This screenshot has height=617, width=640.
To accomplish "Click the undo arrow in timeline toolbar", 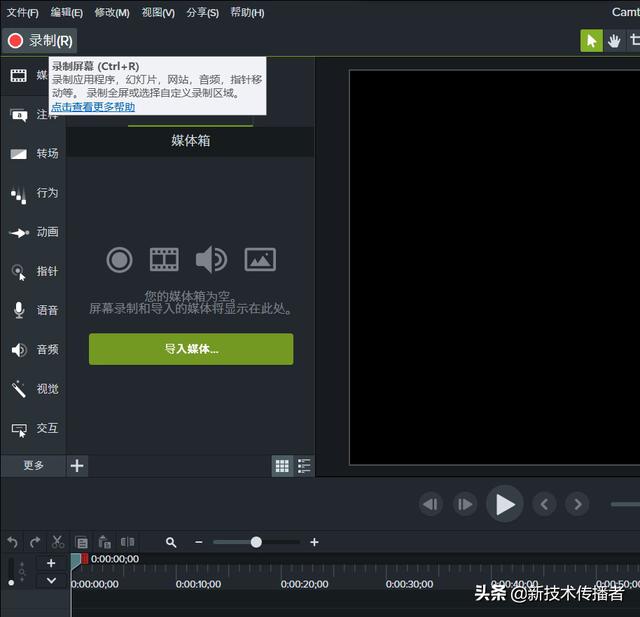I will tap(12, 542).
